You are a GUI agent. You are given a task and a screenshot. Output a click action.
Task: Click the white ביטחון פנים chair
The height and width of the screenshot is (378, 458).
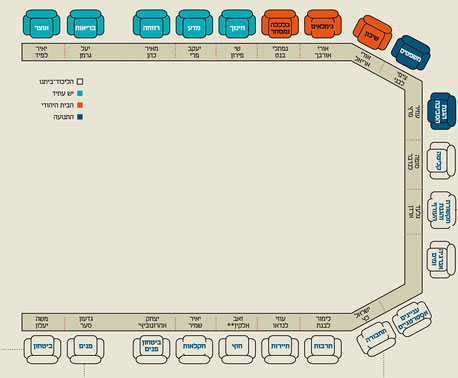point(151,350)
